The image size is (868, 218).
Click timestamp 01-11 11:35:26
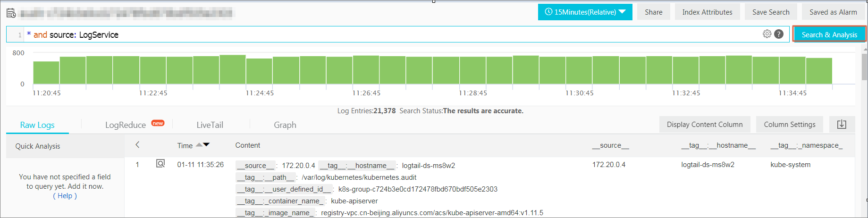click(x=201, y=165)
